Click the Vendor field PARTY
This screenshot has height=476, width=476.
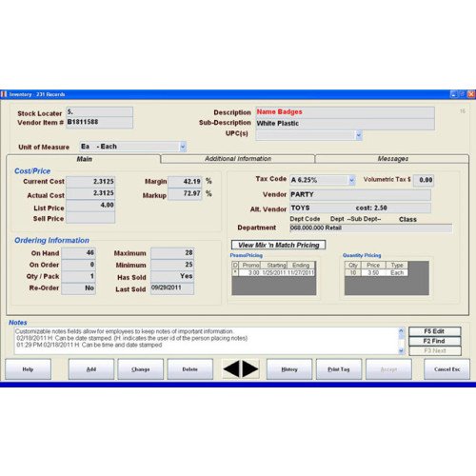click(360, 195)
